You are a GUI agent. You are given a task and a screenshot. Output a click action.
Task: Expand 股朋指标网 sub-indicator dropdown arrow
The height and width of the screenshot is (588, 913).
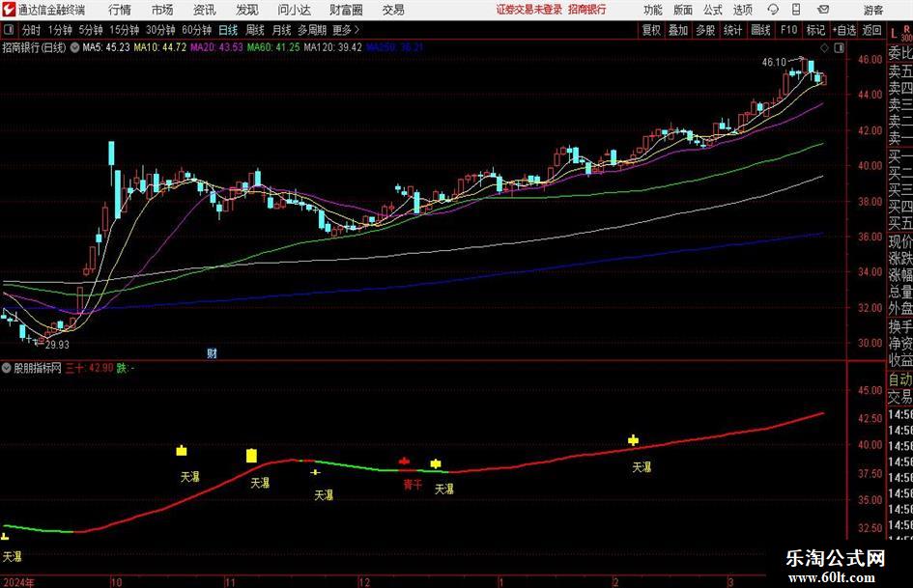(x=7, y=368)
